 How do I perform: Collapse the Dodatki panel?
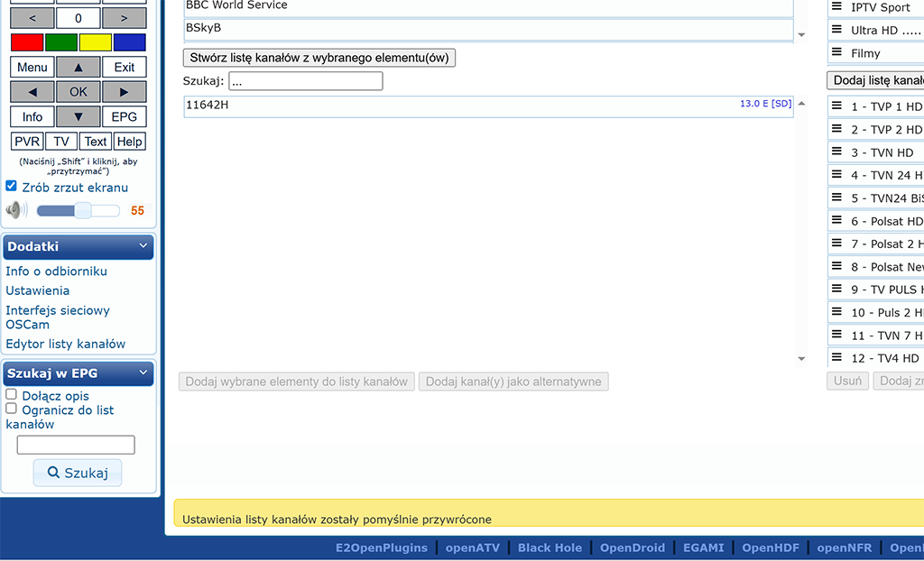[143, 246]
